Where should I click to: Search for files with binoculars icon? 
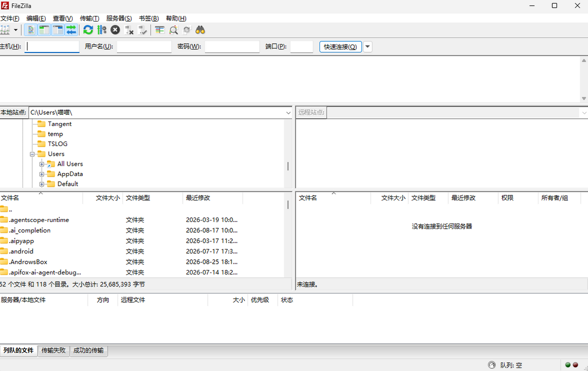coord(200,30)
